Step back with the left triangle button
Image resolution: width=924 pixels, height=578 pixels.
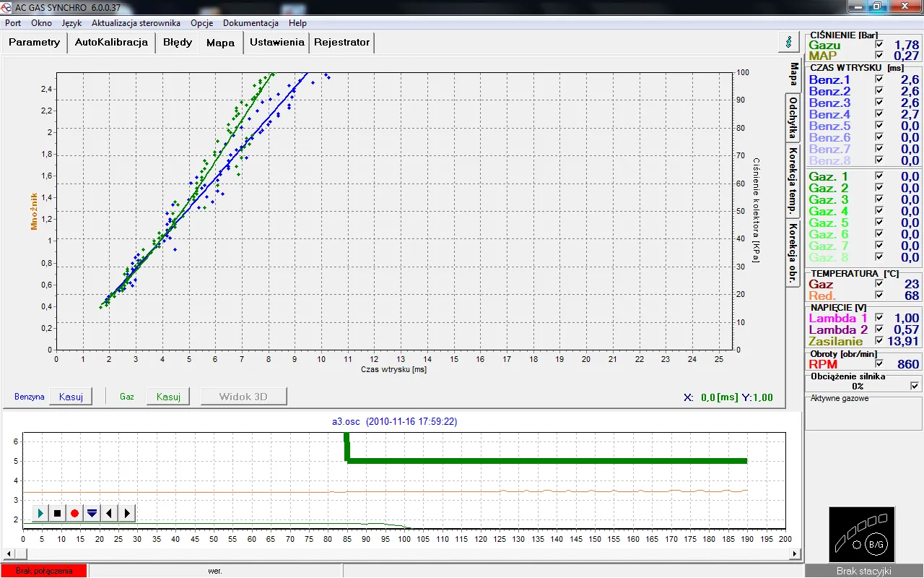click(109, 514)
